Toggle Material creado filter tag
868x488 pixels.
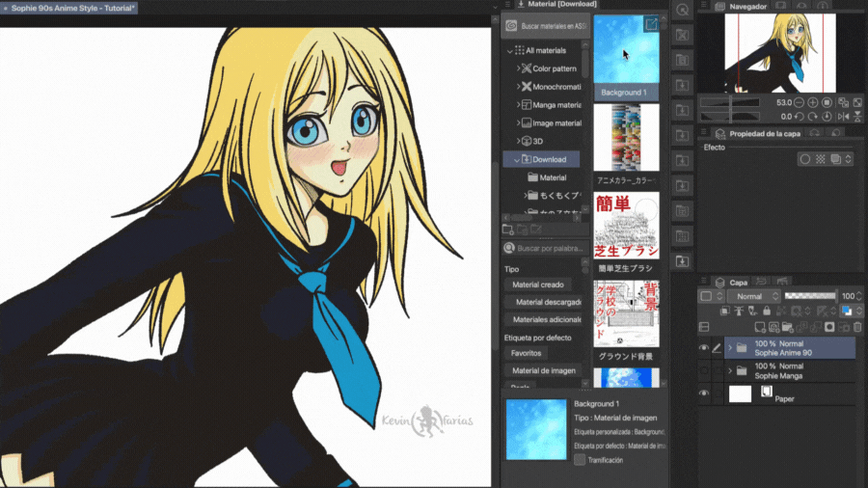coord(538,285)
